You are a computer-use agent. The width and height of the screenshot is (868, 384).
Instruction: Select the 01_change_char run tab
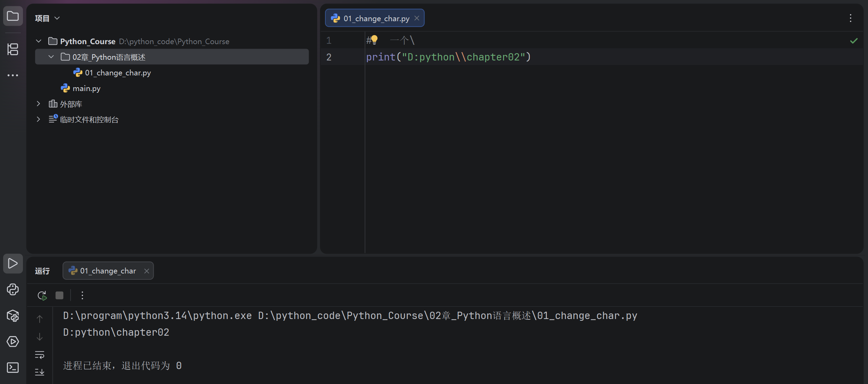[x=107, y=271]
